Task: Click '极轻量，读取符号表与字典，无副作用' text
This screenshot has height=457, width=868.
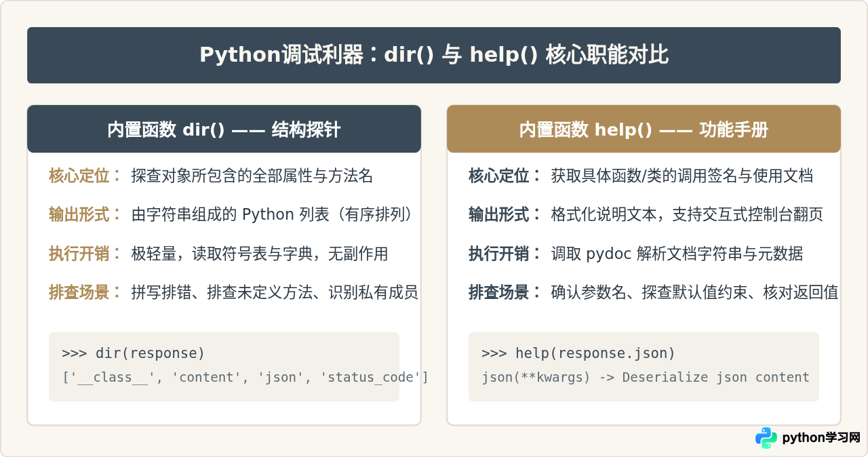Action: click(260, 254)
